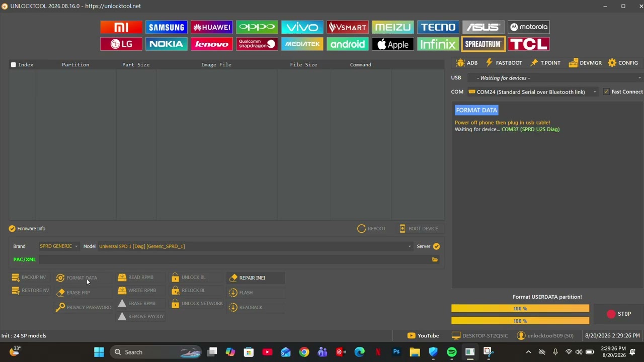Click the BOOT DEVICE button
The image size is (644, 362).
pos(419,229)
